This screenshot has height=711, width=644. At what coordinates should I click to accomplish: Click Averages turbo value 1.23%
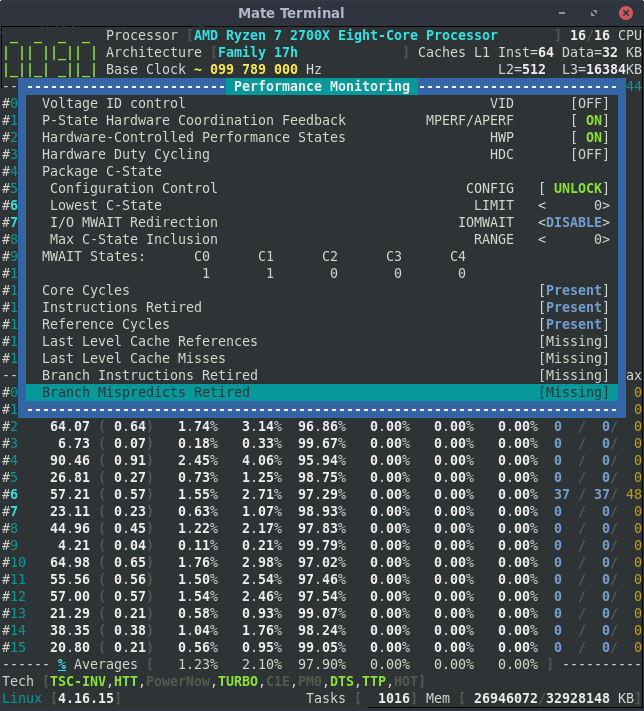point(198,665)
